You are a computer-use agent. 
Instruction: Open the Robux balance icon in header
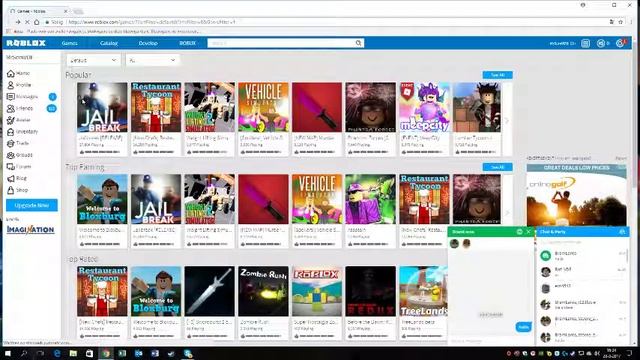tap(601, 43)
